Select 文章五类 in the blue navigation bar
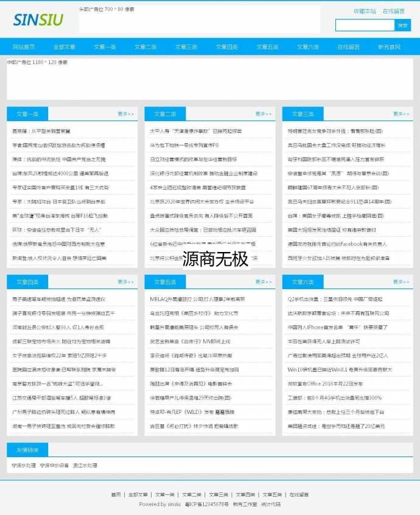Screen dimensions: 420x515 click(267, 47)
